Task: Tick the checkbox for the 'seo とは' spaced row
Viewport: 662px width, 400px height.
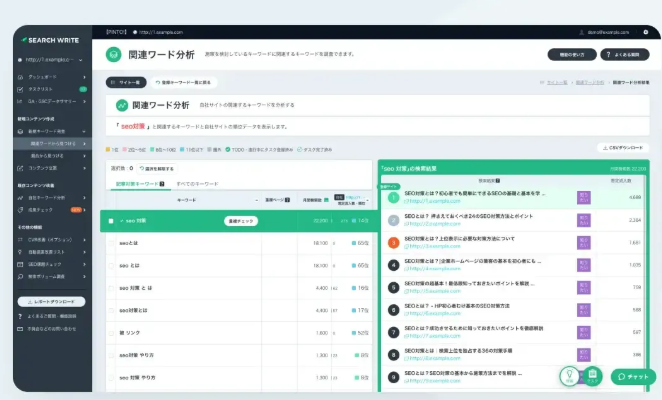Action: 111,266
